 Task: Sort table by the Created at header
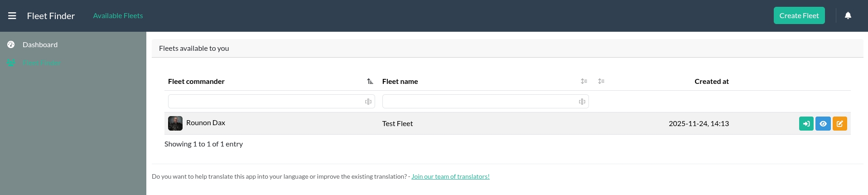coord(711,82)
